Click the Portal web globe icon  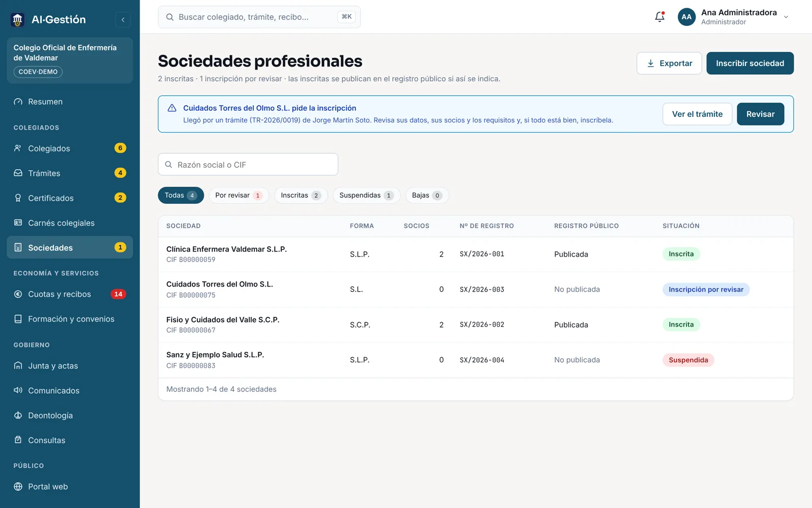[x=18, y=487]
